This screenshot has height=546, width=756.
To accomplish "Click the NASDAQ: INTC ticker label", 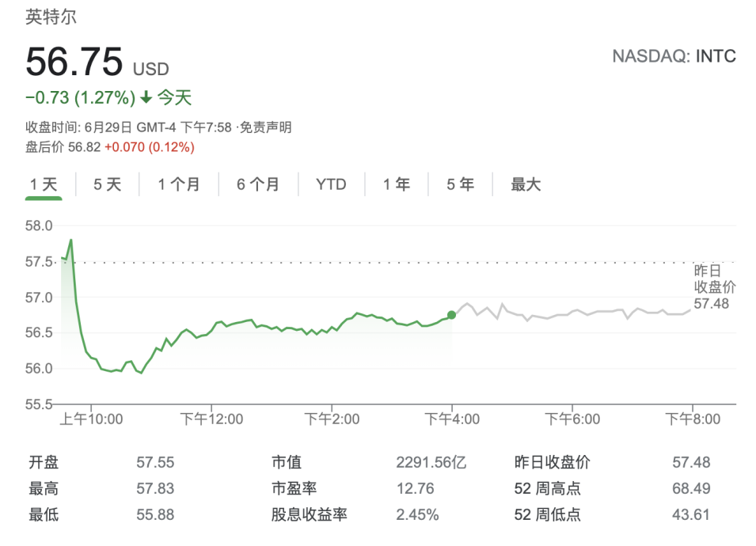I will pos(674,56).
